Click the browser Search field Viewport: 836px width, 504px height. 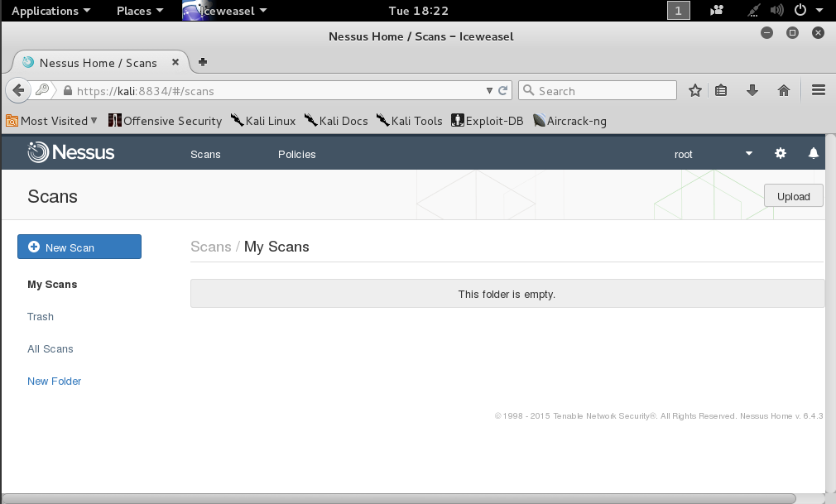(597, 90)
